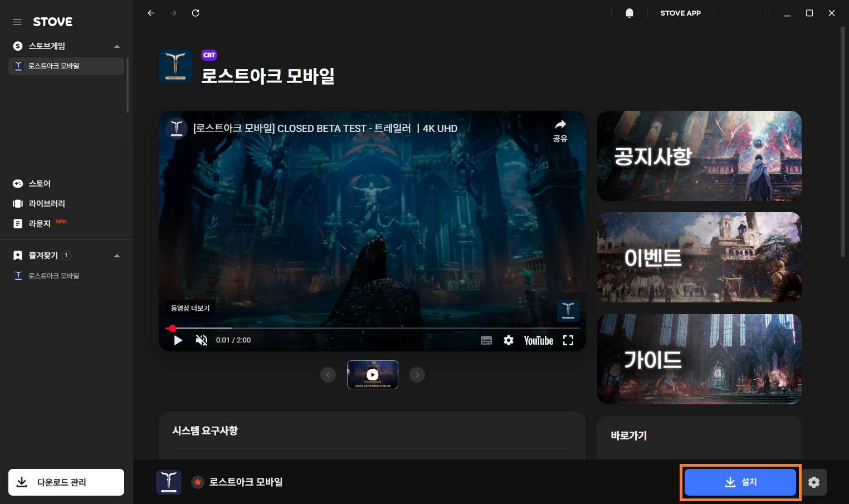Image resolution: width=849 pixels, height=504 pixels.
Task: Open the 공지사항 banner
Action: tap(699, 156)
